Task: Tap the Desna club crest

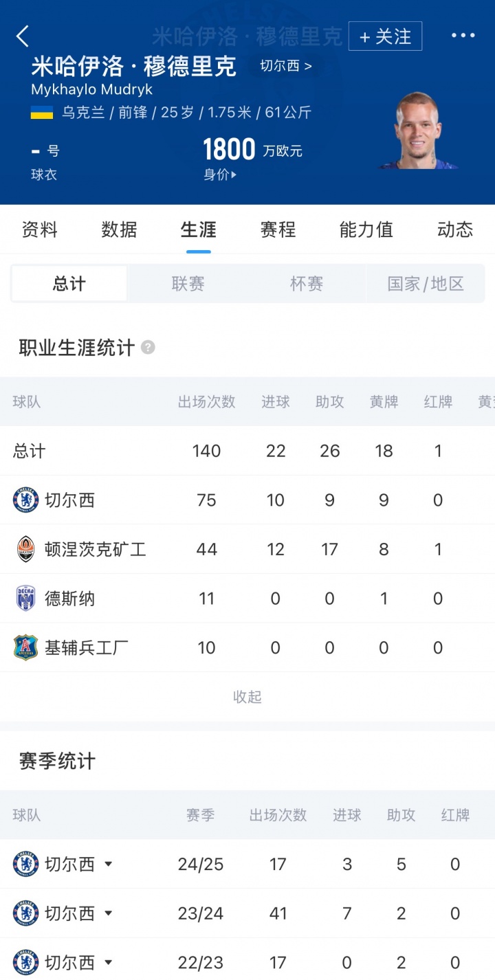Action: (25, 599)
